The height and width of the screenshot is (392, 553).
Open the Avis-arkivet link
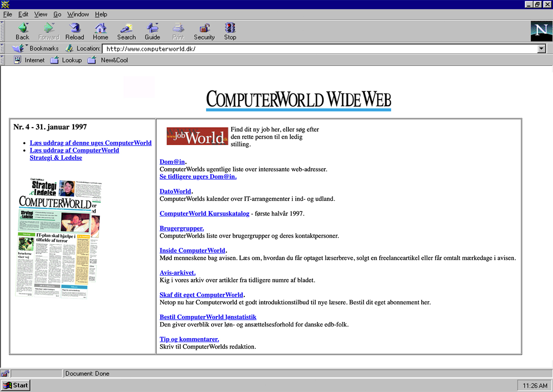(177, 272)
